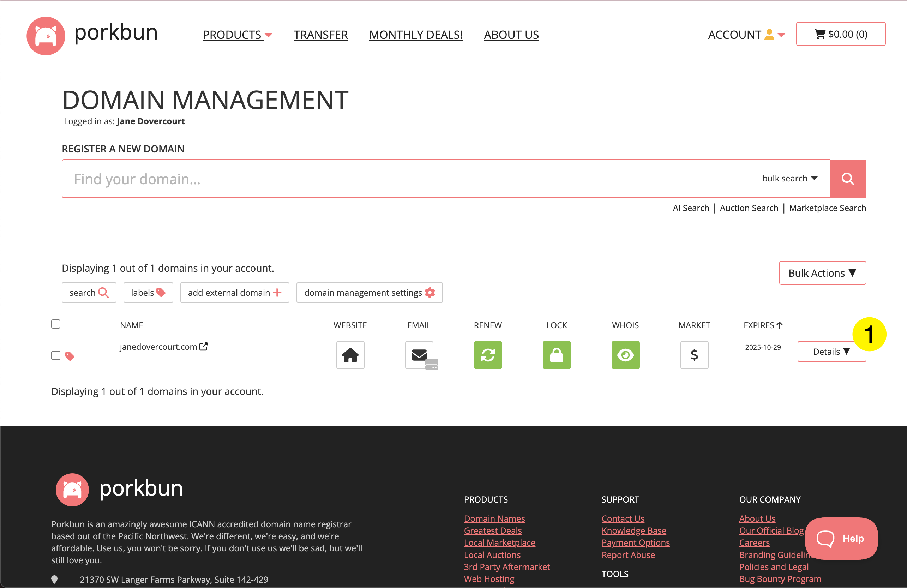
Task: Click the Jane Dovercourt logged-in name
Action: (x=151, y=121)
